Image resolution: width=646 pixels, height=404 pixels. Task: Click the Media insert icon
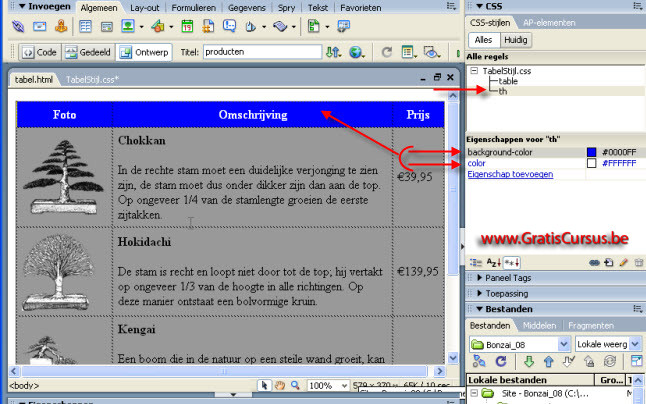pos(157,27)
